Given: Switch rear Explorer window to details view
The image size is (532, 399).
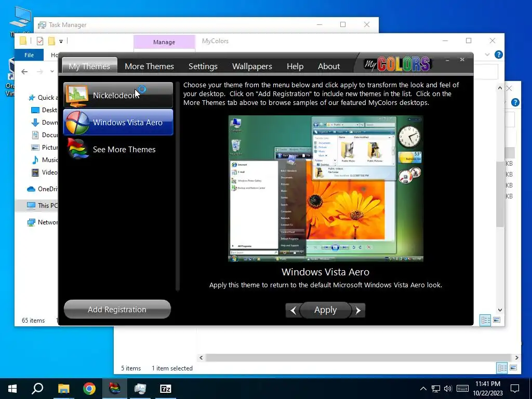Looking at the screenshot, I should click(502, 368).
